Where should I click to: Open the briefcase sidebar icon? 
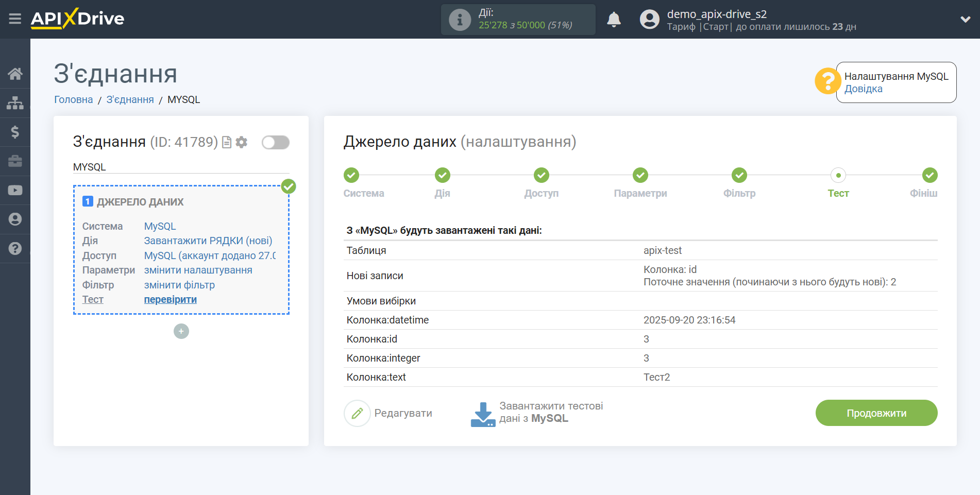[15, 161]
